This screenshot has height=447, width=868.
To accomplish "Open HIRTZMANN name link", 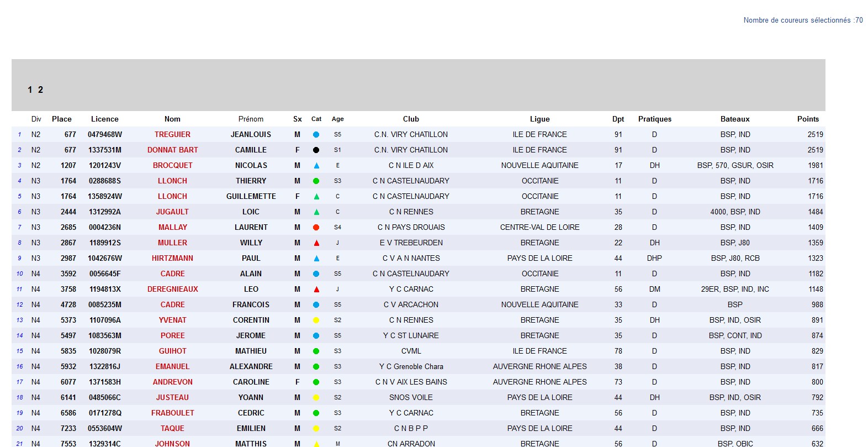I will (172, 258).
